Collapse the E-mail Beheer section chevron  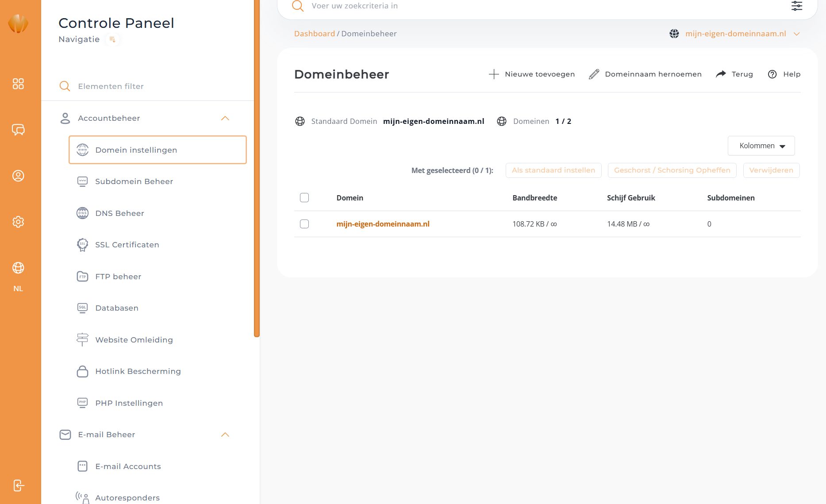(x=225, y=435)
